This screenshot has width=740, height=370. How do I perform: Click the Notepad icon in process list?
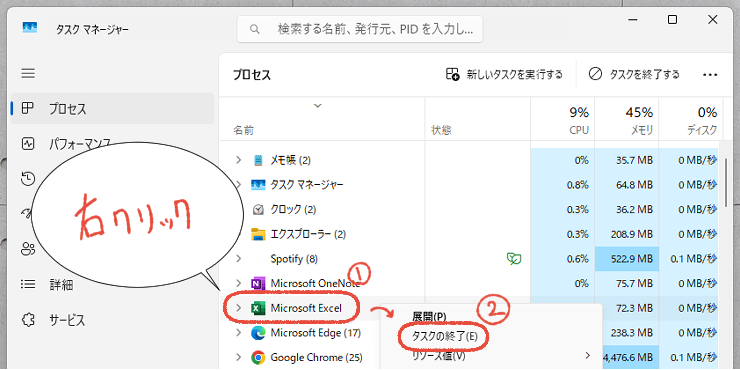[x=258, y=160]
